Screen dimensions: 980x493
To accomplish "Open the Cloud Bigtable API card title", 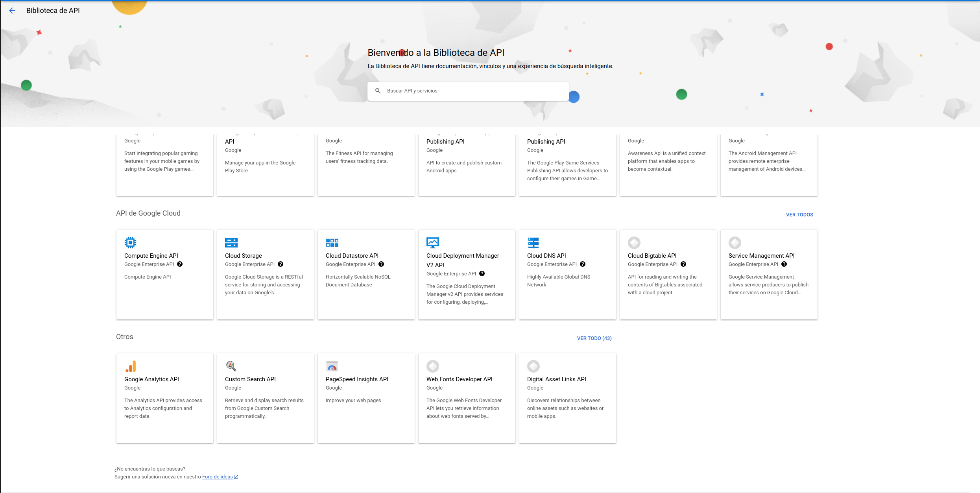I will click(652, 256).
